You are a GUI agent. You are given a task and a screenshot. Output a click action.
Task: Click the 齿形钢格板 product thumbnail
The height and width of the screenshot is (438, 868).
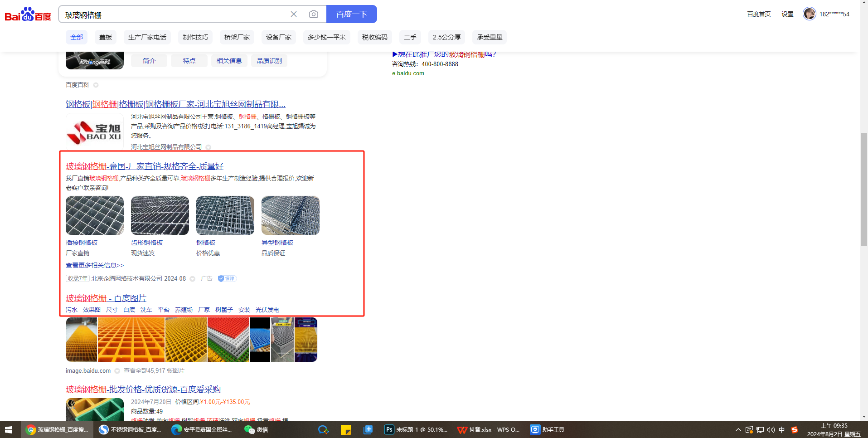(160, 215)
